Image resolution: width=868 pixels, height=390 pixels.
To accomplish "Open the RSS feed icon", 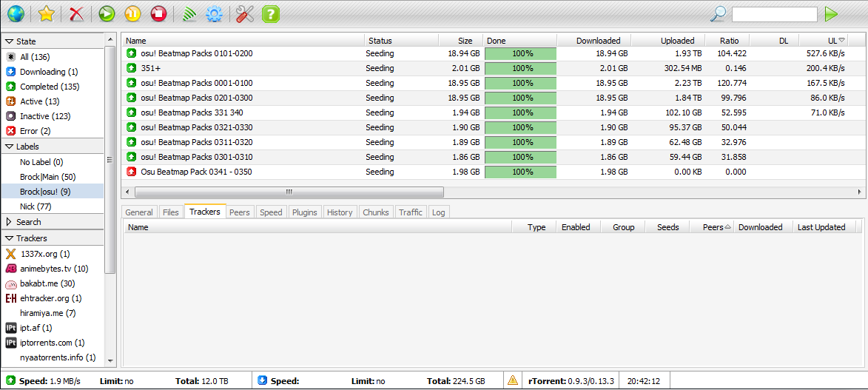I will pos(189,14).
